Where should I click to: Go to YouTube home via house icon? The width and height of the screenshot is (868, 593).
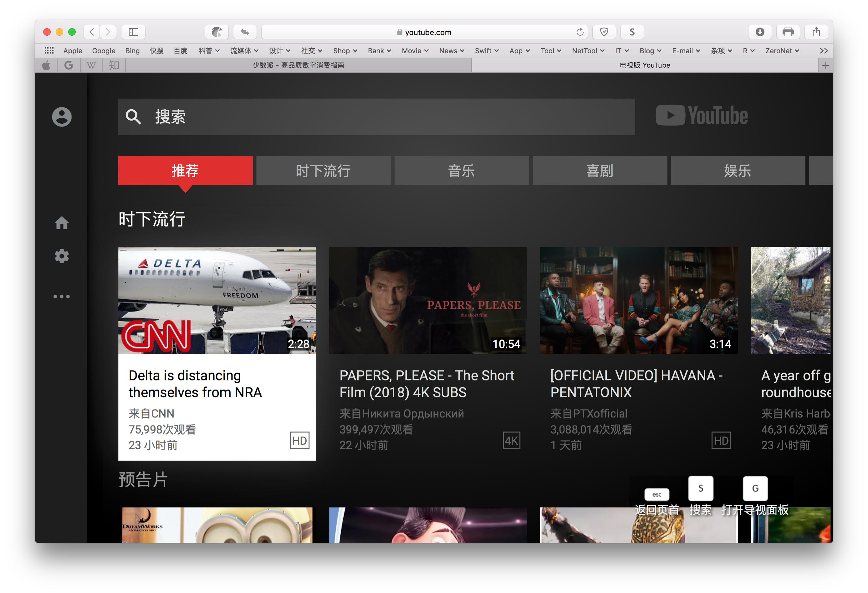(62, 223)
